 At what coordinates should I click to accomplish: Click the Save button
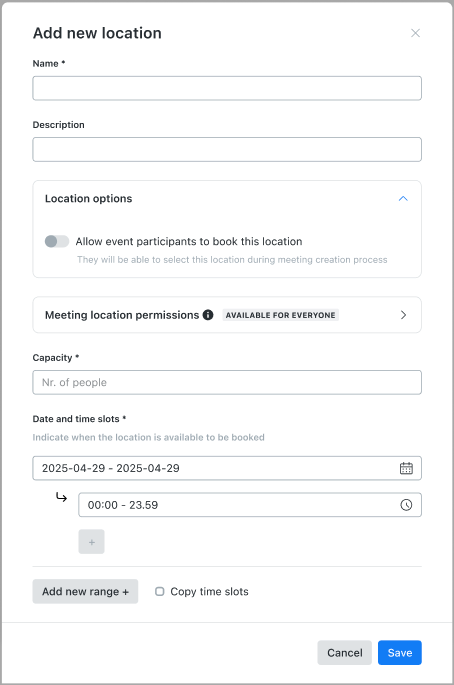(399, 653)
